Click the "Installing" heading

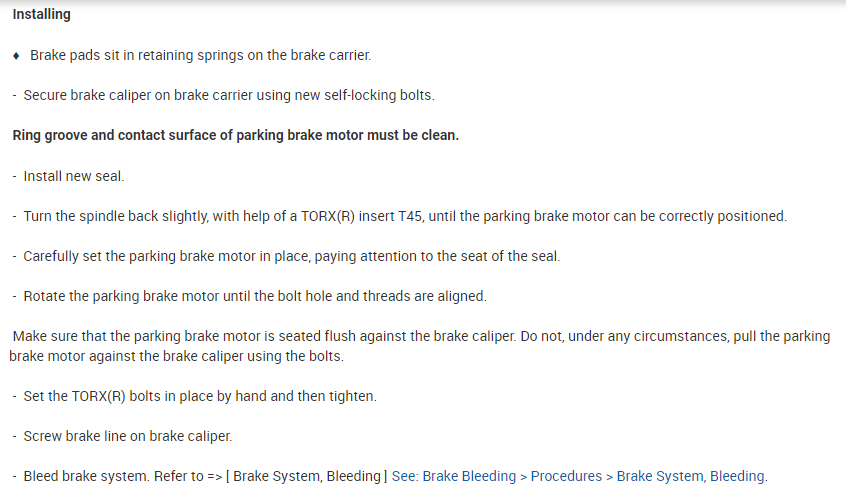click(x=41, y=15)
